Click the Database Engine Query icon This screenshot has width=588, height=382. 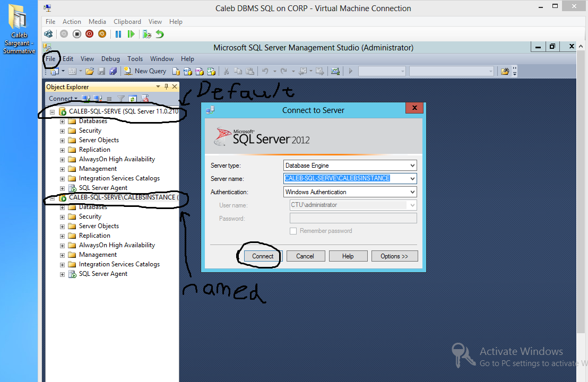[x=176, y=71]
